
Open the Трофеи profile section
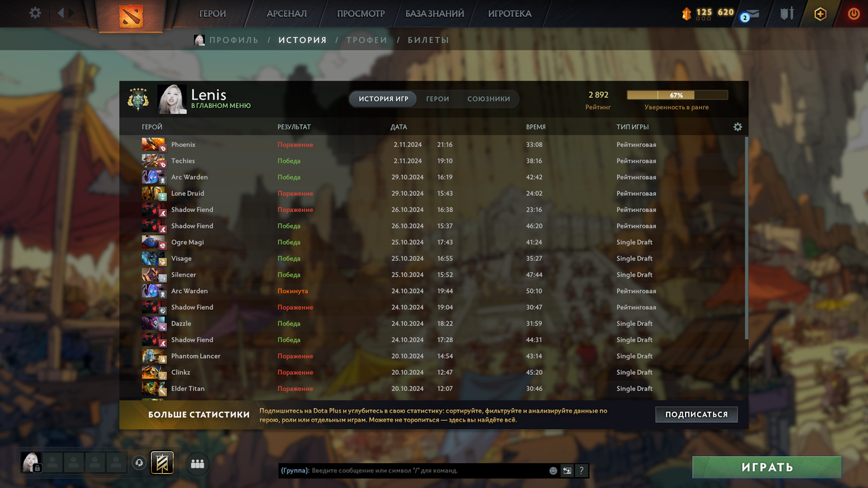click(x=367, y=40)
